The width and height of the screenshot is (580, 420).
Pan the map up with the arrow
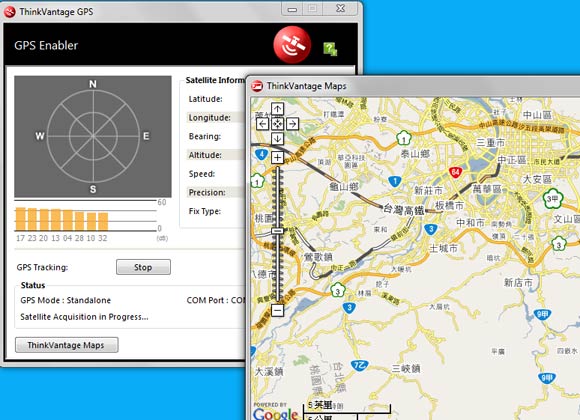coord(277,109)
